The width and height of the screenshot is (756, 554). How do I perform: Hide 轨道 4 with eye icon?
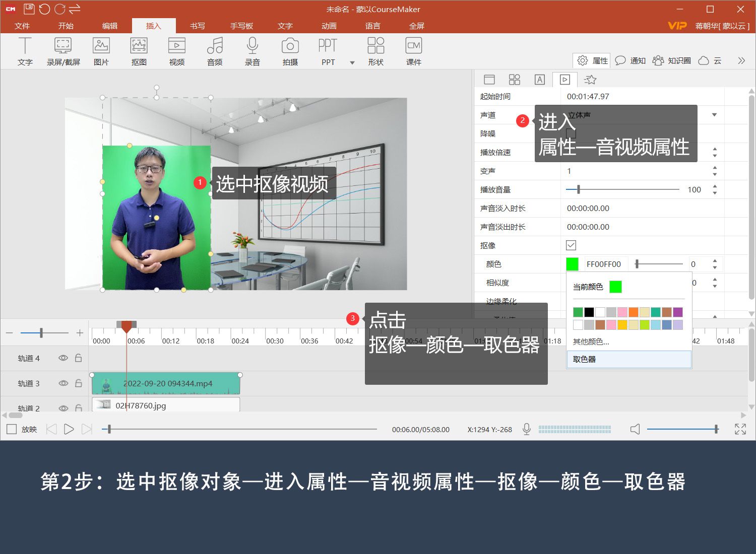63,358
